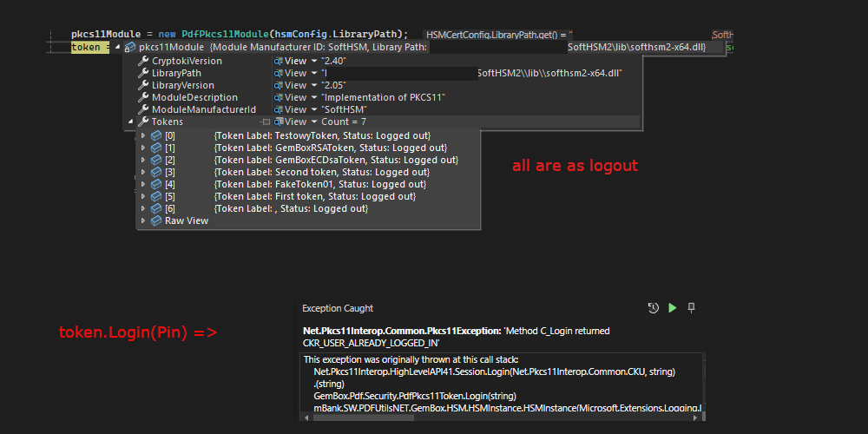868x434 pixels.
Task: Click the cube icon of token [0]
Action: point(156,135)
